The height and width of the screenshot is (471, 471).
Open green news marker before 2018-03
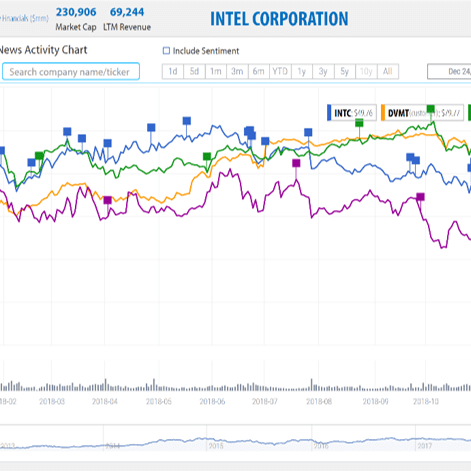click(39, 156)
